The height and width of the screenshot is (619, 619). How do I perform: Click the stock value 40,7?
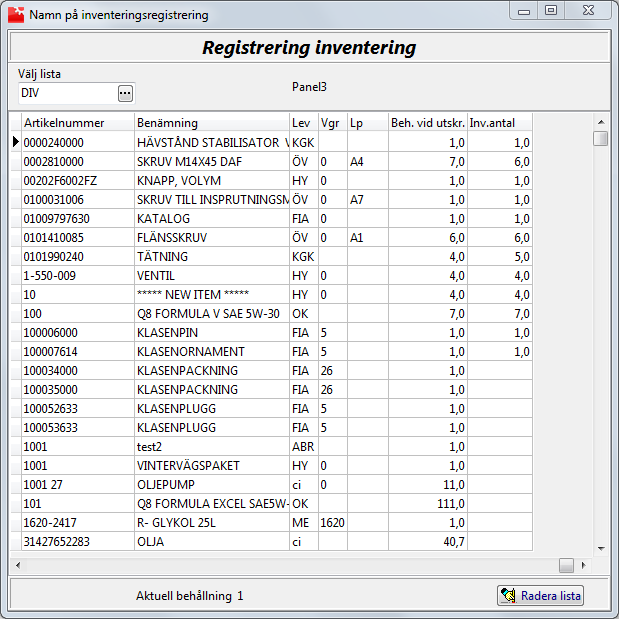coord(428,541)
